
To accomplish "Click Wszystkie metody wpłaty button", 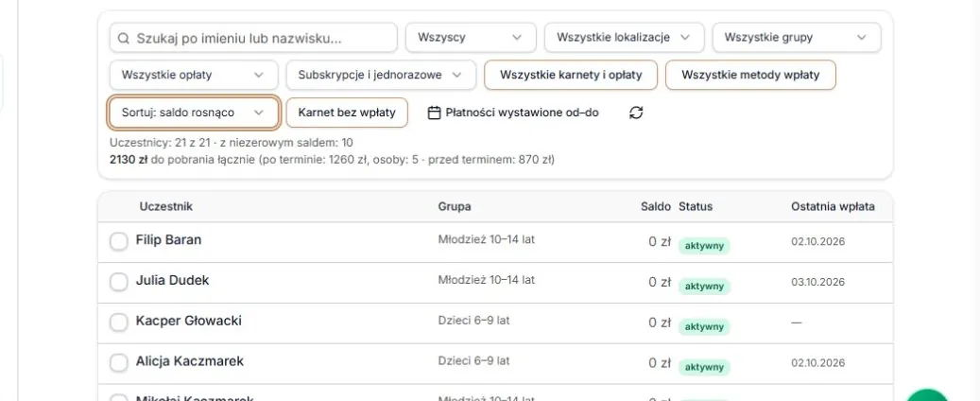I will click(x=750, y=75).
